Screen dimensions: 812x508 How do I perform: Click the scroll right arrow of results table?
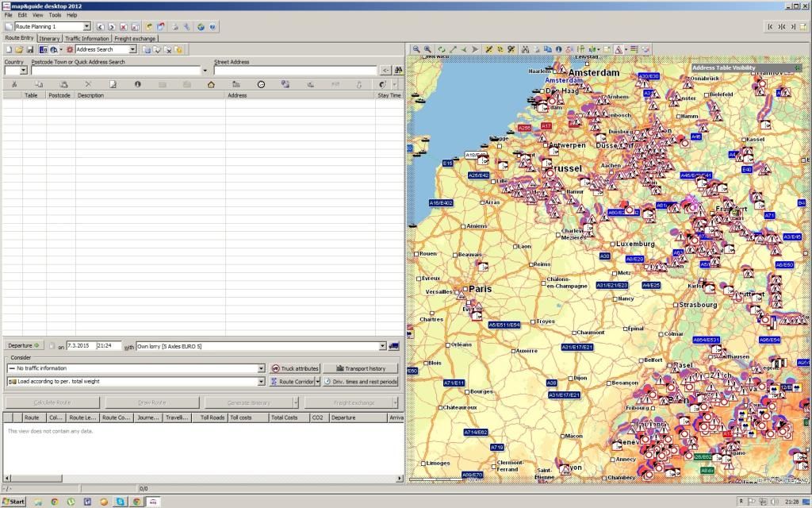(400, 478)
